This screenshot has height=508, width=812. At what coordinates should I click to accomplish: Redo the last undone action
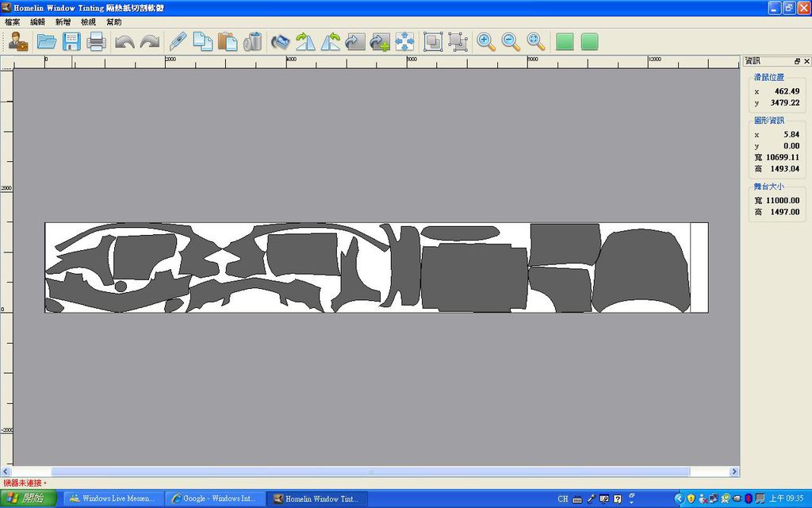click(x=150, y=42)
